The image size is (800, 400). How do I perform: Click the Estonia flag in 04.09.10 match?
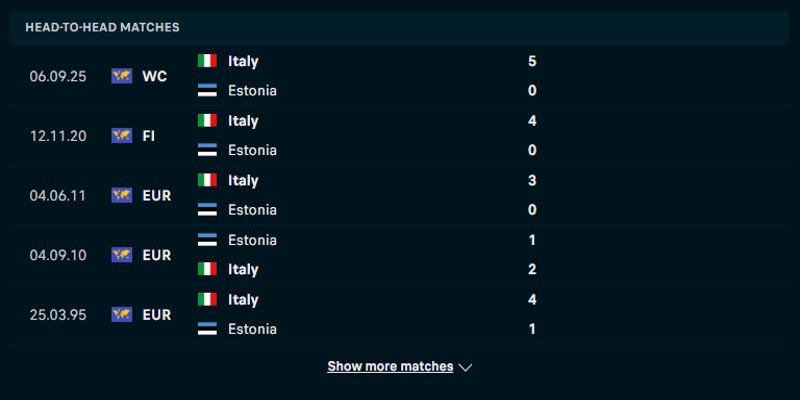pyautogui.click(x=208, y=240)
